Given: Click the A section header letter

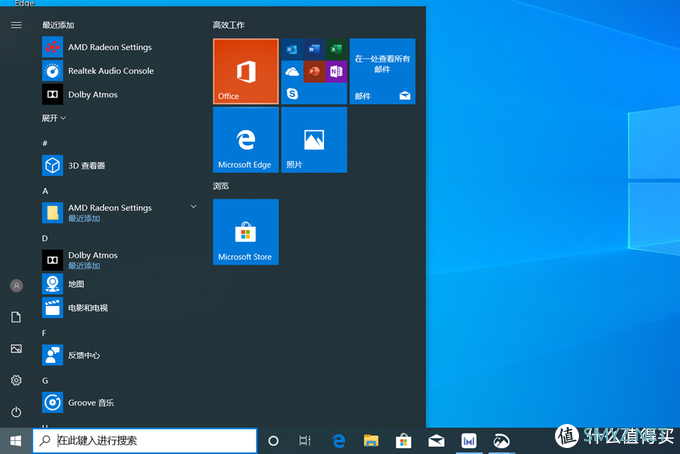Looking at the screenshot, I should click(x=45, y=191).
